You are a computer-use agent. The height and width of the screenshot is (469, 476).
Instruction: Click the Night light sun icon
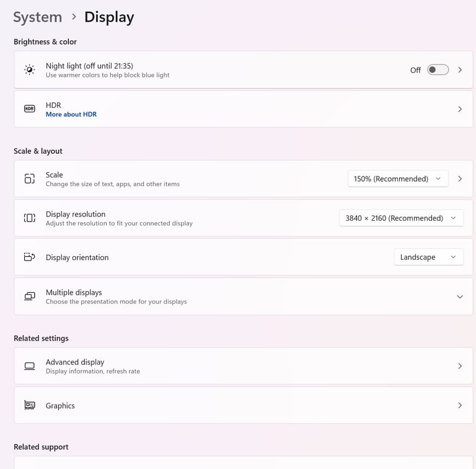(30, 70)
